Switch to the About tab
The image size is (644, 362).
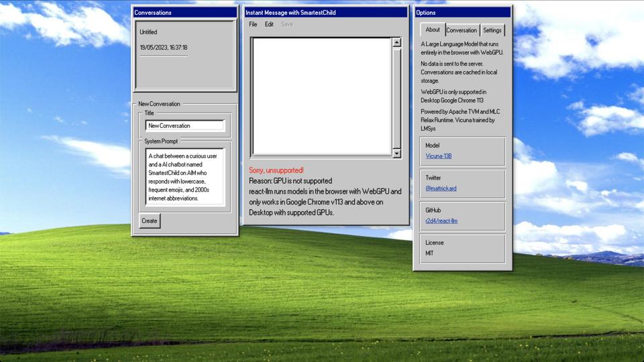point(433,30)
